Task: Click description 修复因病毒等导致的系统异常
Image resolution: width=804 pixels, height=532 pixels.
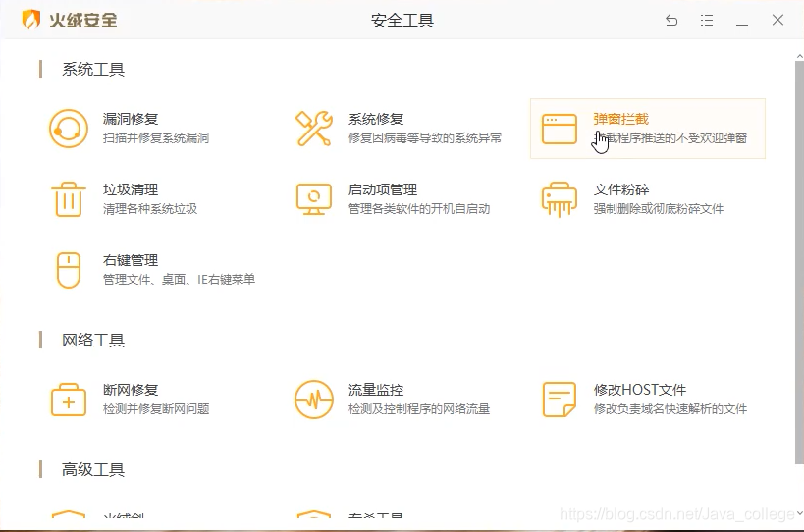Action: (x=424, y=137)
